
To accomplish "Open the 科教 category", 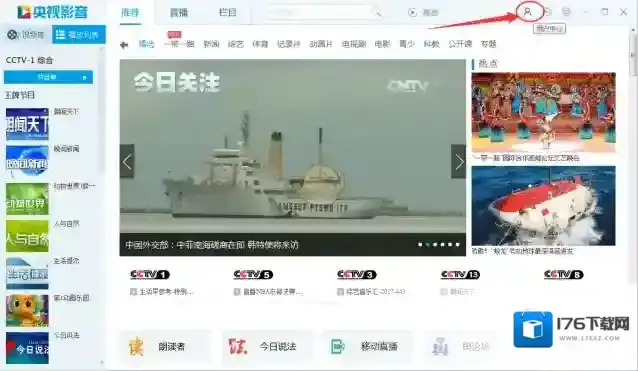I will point(431,44).
